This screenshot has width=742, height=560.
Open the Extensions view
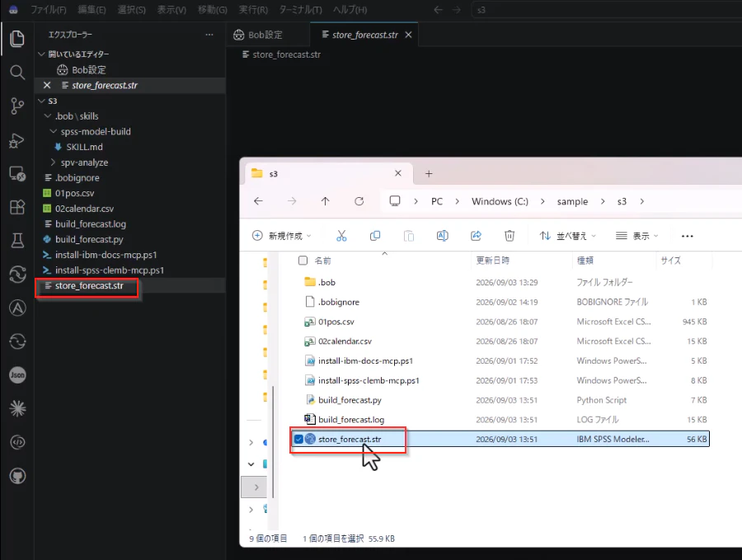coord(17,207)
